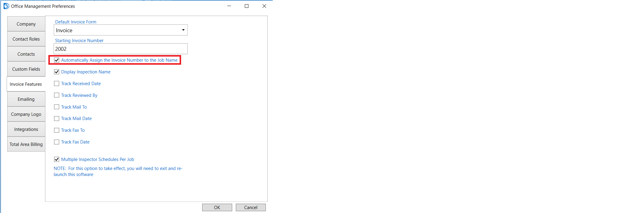Uncheck Automatically Assign the Invoice Number checkbox
The height and width of the screenshot is (213, 644).
pos(56,60)
